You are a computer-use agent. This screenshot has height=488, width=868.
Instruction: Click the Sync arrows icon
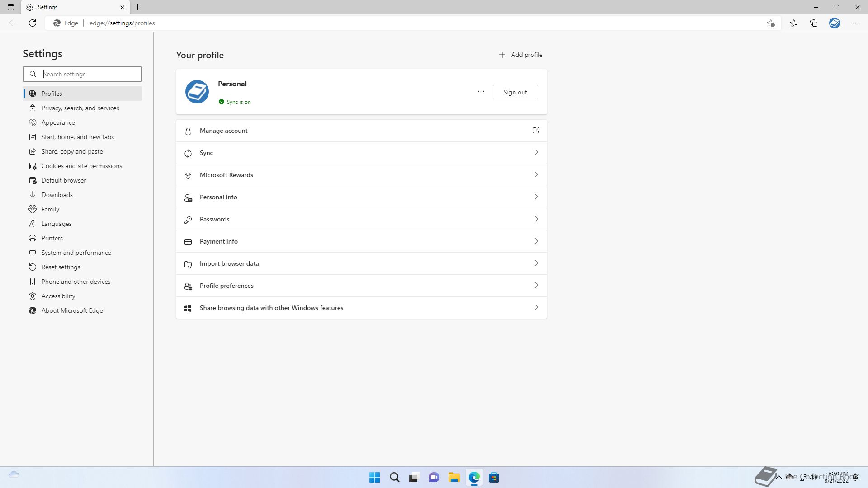188,153
